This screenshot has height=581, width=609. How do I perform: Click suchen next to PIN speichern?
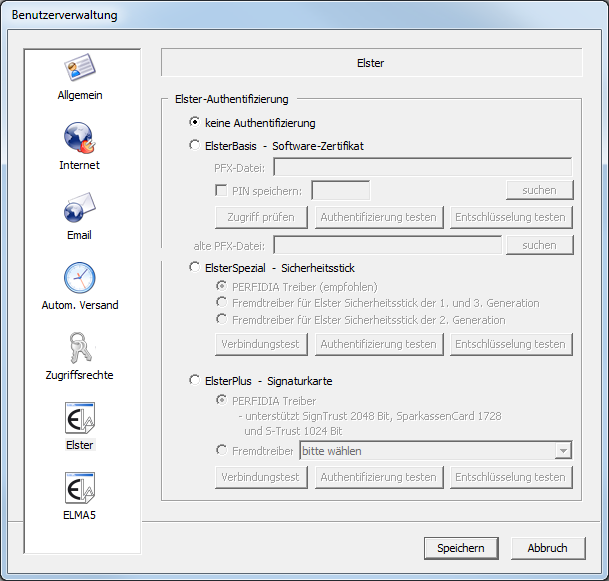coord(539,190)
